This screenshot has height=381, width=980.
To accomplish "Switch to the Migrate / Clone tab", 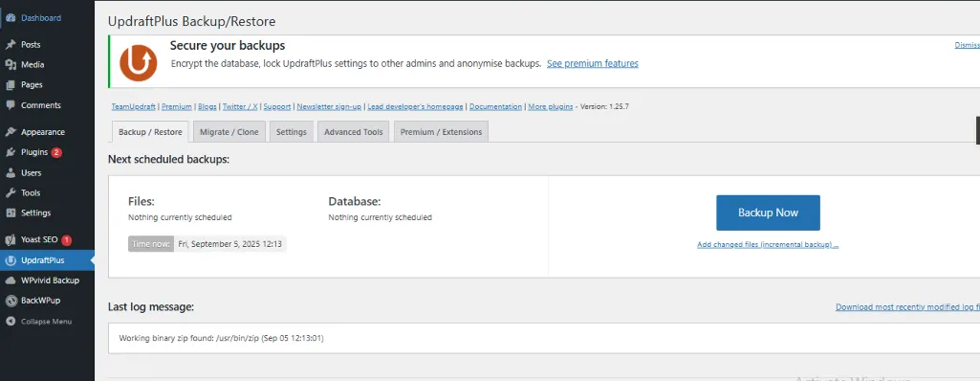I will 229,132.
